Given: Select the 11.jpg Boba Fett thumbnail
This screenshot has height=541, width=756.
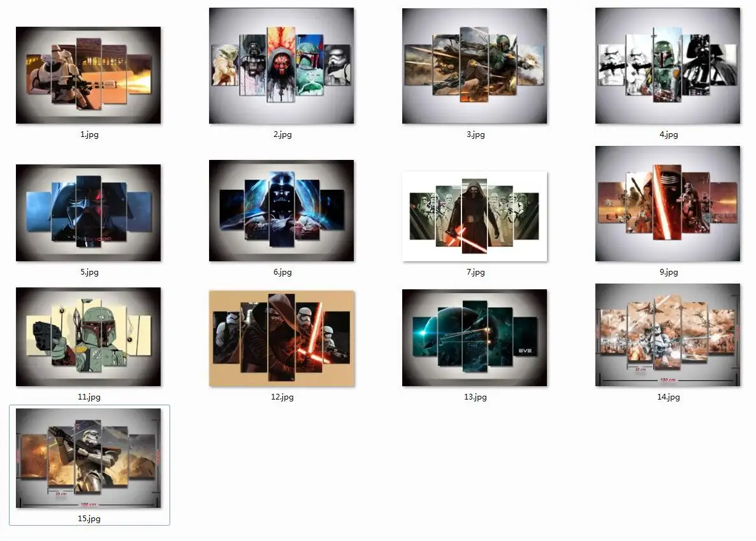Looking at the screenshot, I should click(88, 336).
